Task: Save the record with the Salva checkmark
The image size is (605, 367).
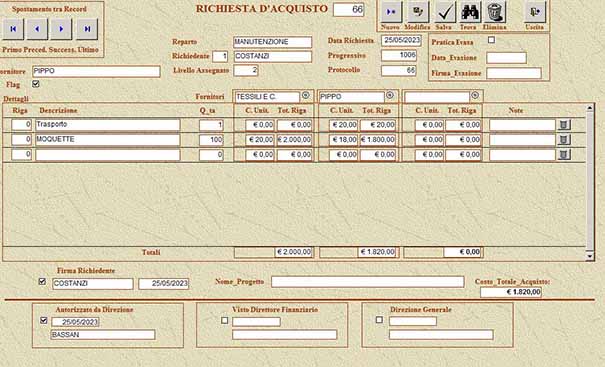Action: [445, 12]
